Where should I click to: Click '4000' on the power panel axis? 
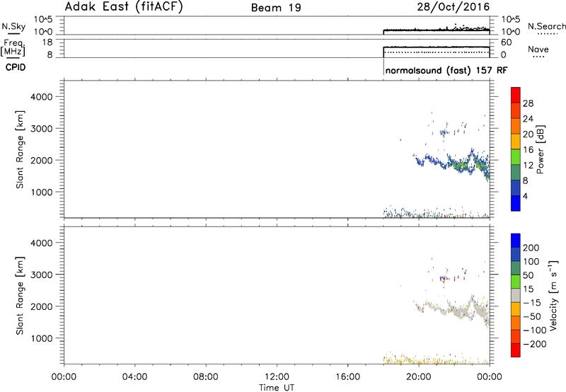(x=42, y=97)
